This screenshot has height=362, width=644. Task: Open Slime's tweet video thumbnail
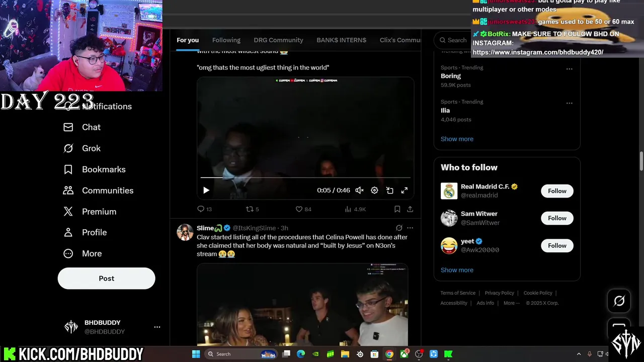click(302, 304)
